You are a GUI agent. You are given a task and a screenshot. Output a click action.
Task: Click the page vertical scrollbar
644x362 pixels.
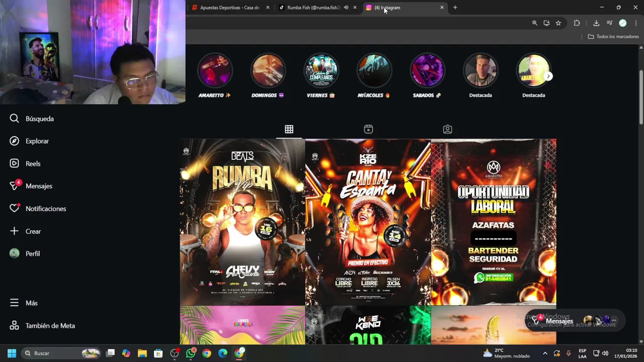tap(641, 98)
